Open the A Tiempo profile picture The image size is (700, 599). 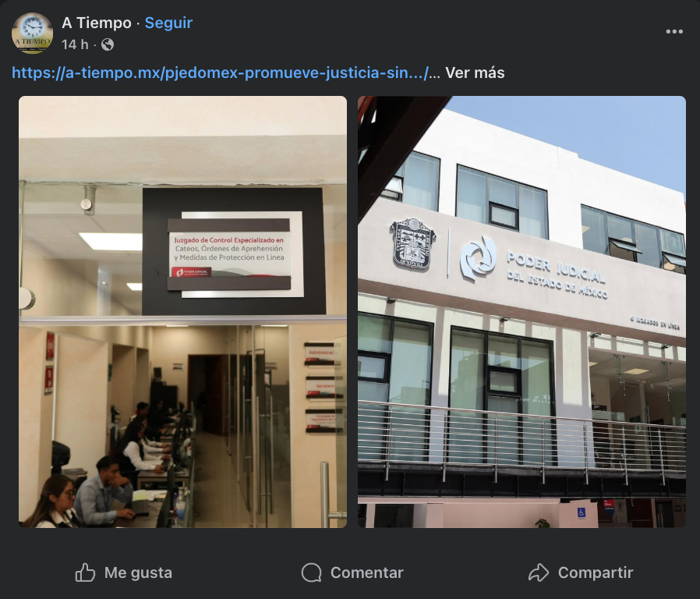coord(32,33)
